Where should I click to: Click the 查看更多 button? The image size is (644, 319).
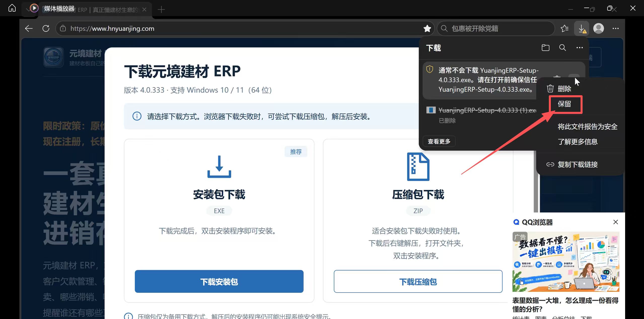(439, 141)
